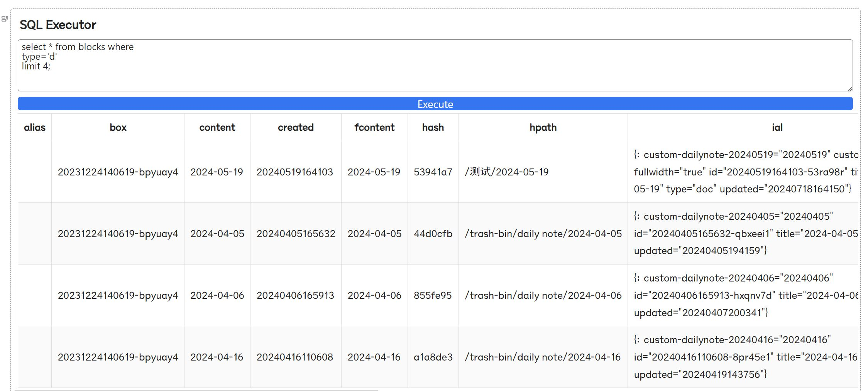
Task: Click ial cell containing custom-dailynote-20240416
Action: click(743, 357)
